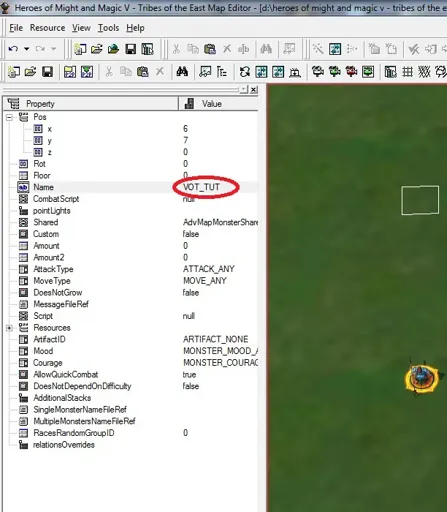Click the greyed Redo arrow icon
This screenshot has height=512, width=447.
tap(40, 49)
